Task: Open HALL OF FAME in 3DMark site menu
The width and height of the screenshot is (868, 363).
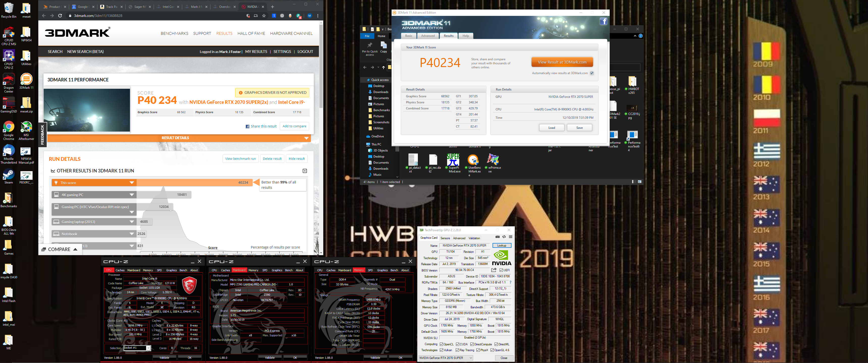Action: pyautogui.click(x=251, y=33)
